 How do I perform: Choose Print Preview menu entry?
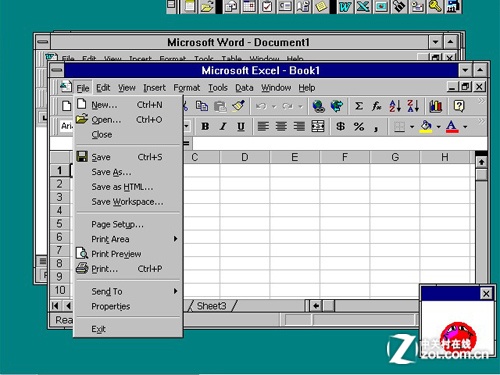(128, 254)
